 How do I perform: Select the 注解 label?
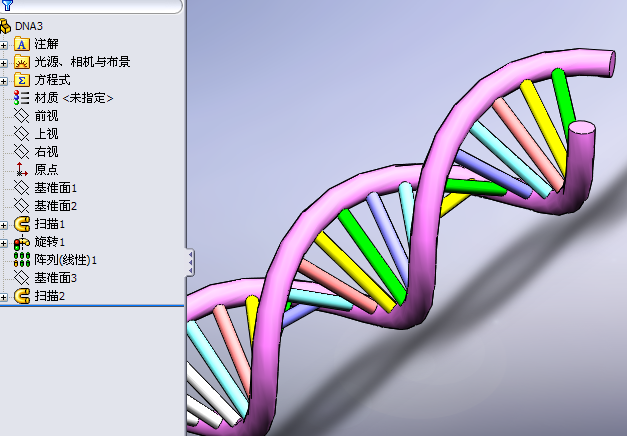click(46, 44)
